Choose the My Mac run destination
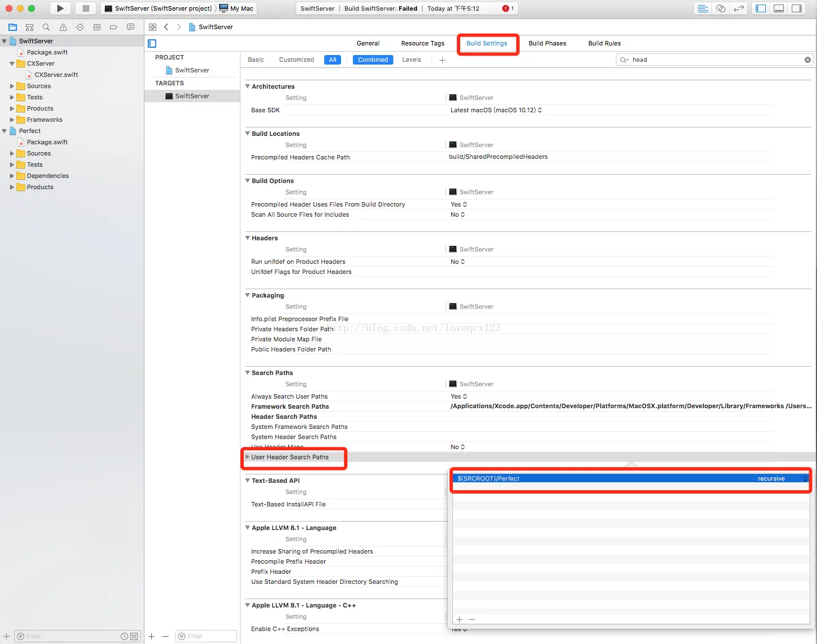This screenshot has width=817, height=644. click(x=237, y=8)
